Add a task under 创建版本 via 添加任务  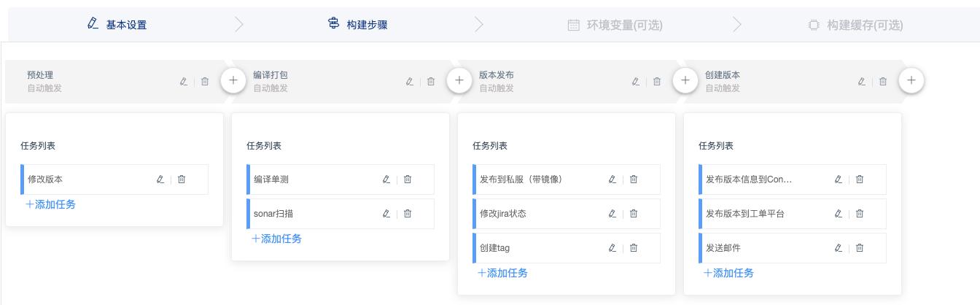pyautogui.click(x=728, y=273)
